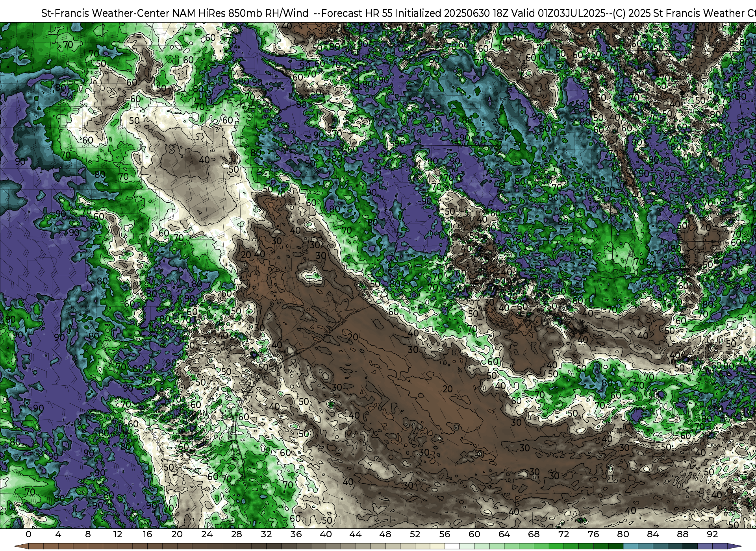The width and height of the screenshot is (756, 551).
Task: Click the color bar label "76"
Action: [x=593, y=534]
